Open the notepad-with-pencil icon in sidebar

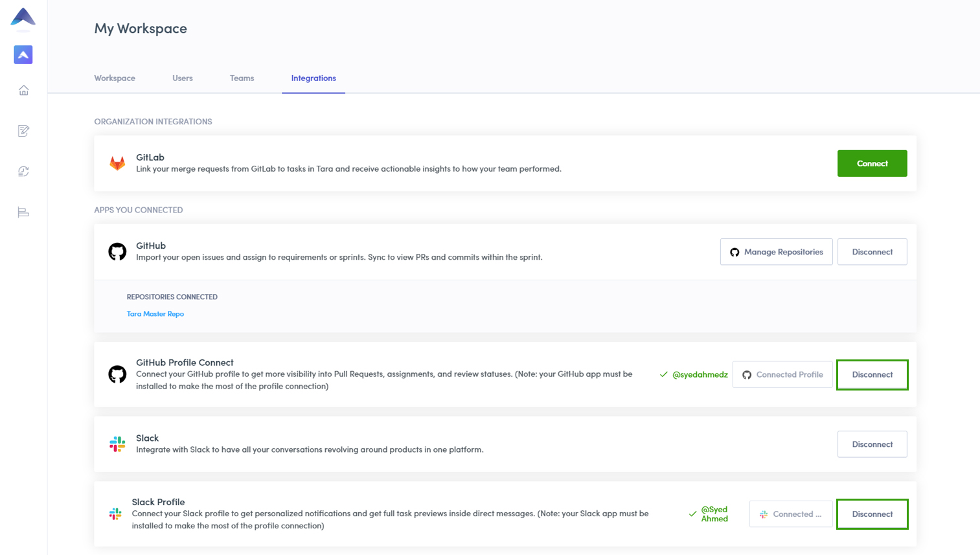point(23,131)
